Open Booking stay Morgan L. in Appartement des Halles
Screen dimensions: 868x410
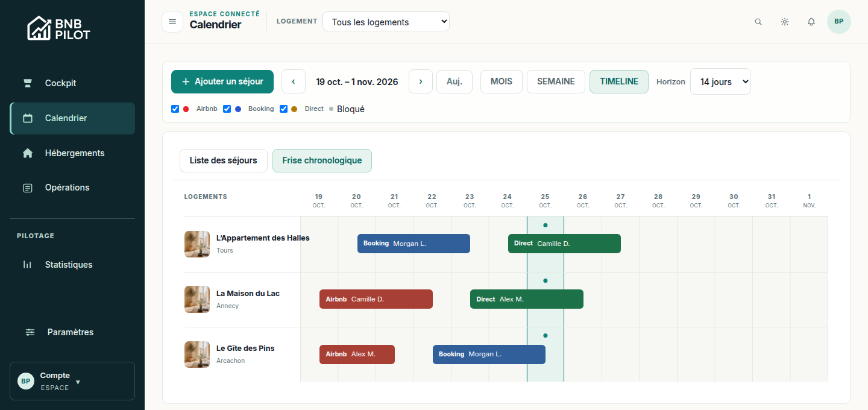pyautogui.click(x=414, y=244)
